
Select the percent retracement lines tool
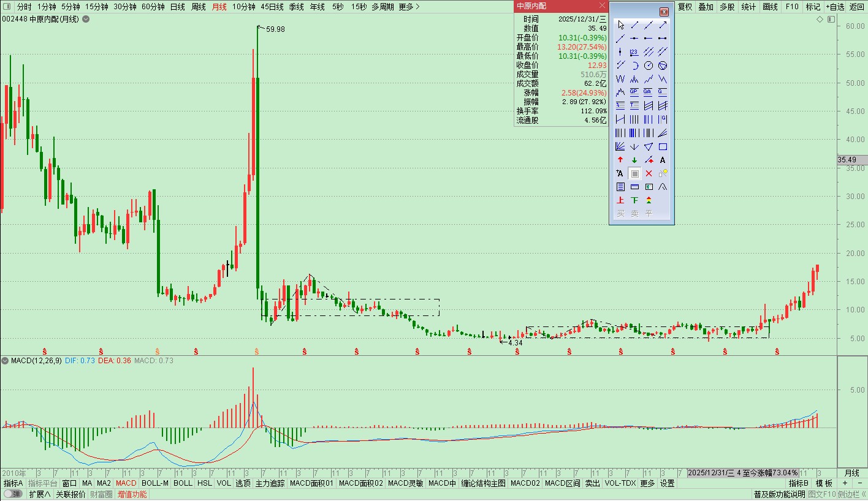point(620,106)
